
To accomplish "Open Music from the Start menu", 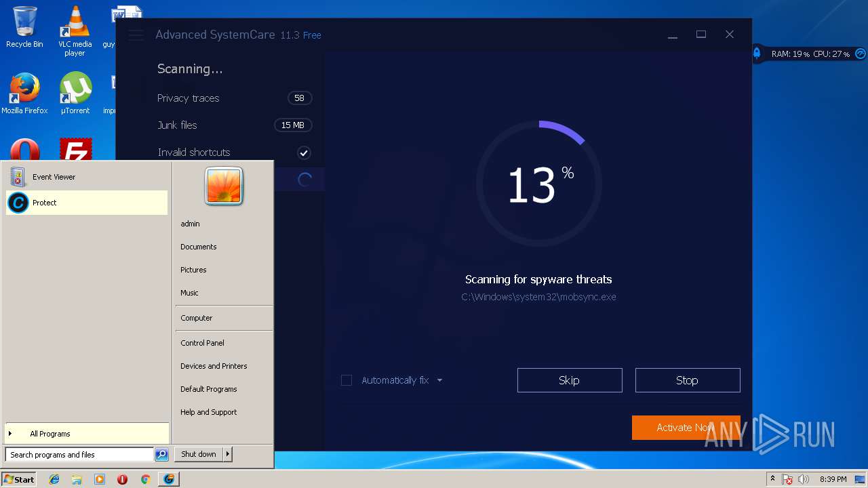I will tap(189, 293).
